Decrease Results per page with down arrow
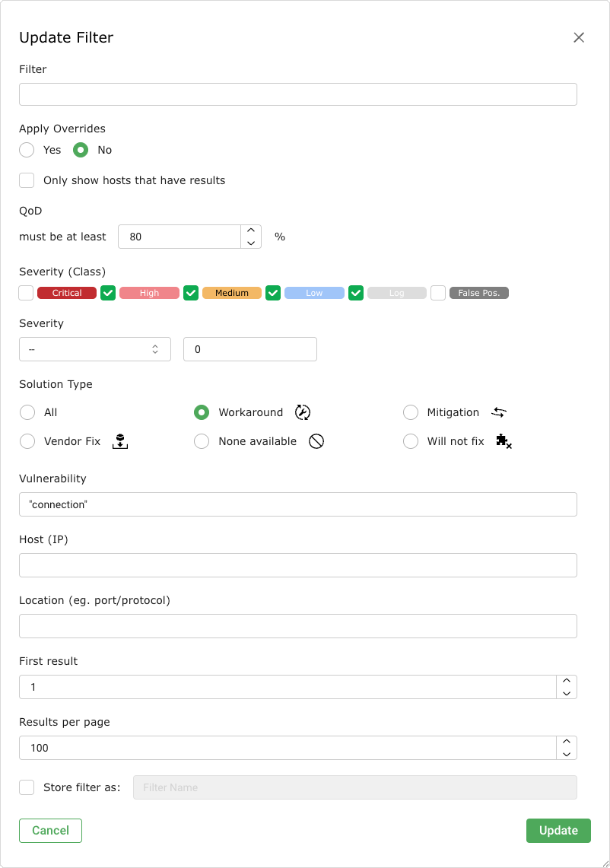 [x=567, y=754]
